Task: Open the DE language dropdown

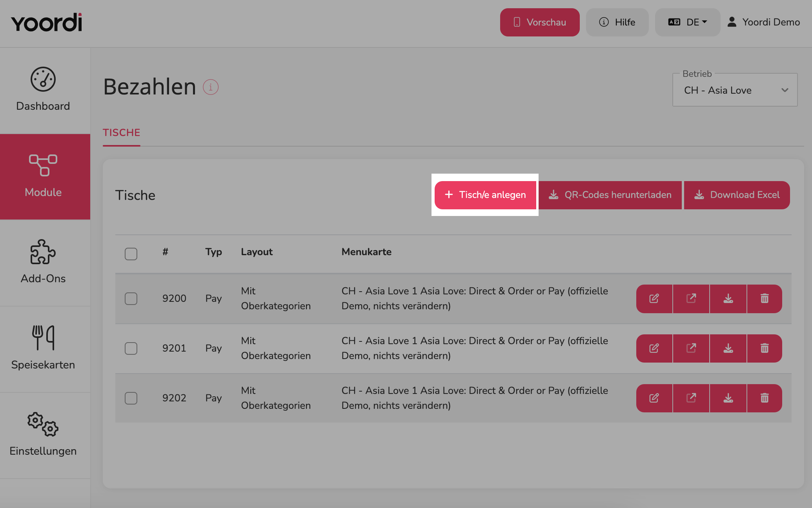Action: point(688,22)
